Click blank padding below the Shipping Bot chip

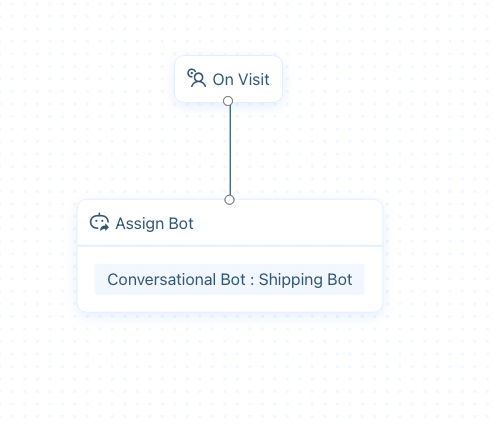[x=229, y=303]
